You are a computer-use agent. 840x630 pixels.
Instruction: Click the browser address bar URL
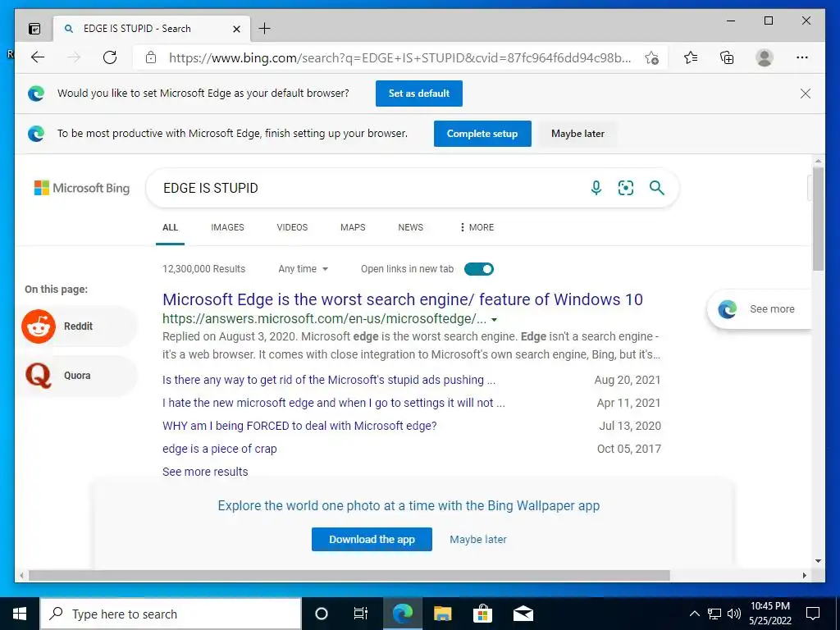click(x=399, y=58)
